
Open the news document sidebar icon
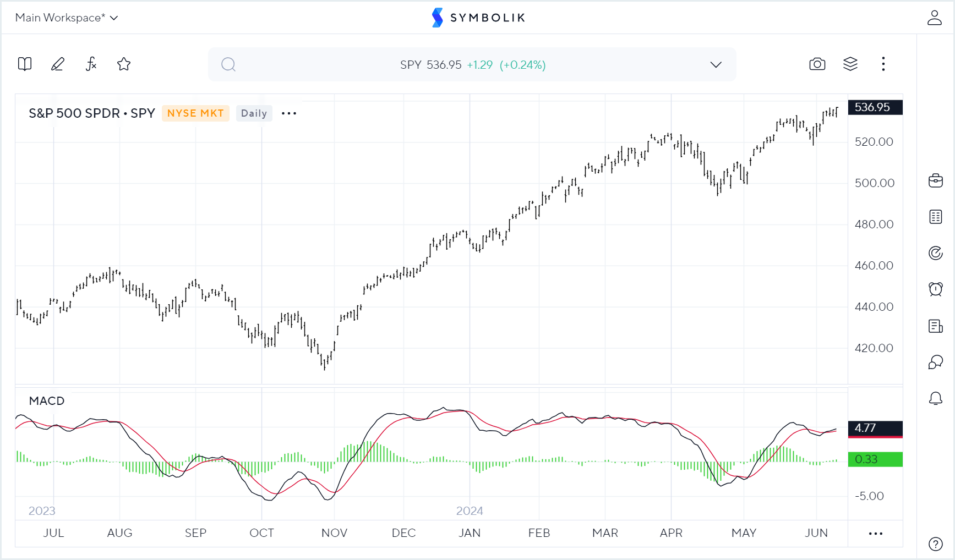936,326
